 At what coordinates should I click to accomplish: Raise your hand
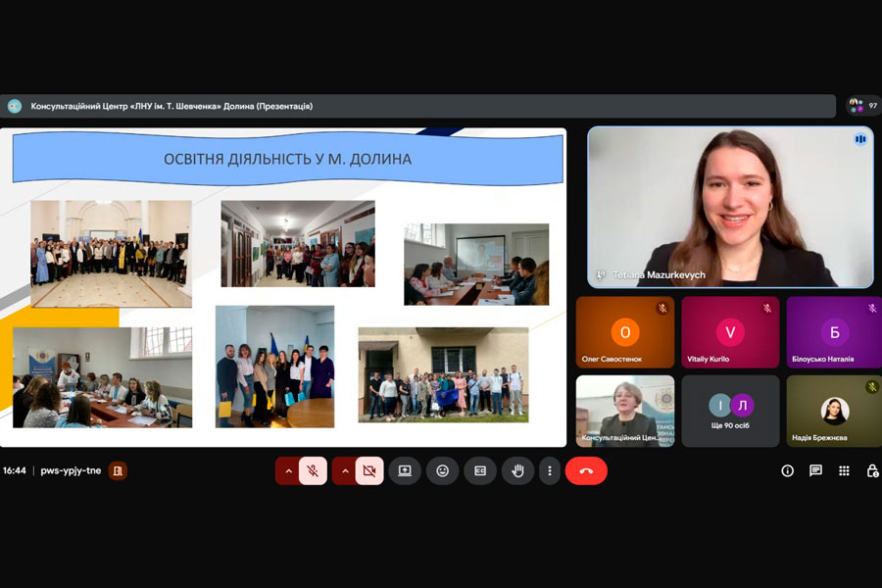pos(517,471)
